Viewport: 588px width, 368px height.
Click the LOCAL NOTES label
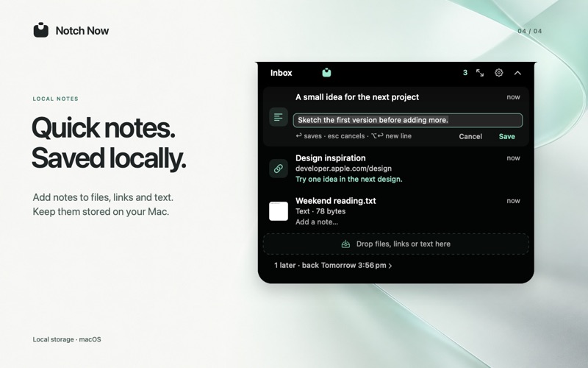tap(56, 99)
